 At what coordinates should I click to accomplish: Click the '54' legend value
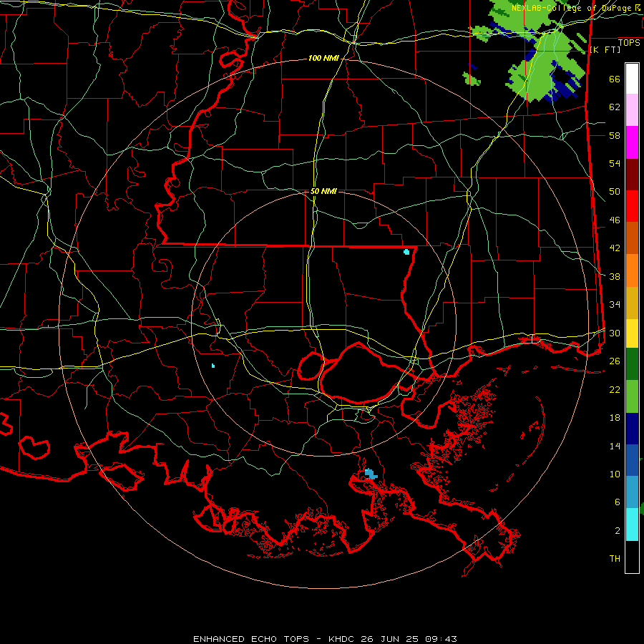coord(615,163)
